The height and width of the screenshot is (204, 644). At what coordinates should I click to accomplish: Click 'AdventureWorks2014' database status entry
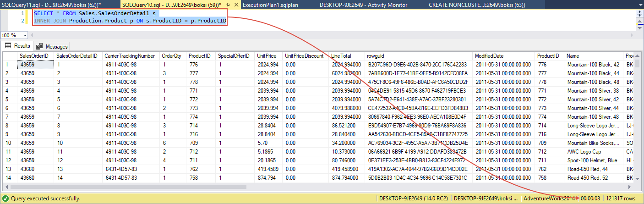pos(549,198)
